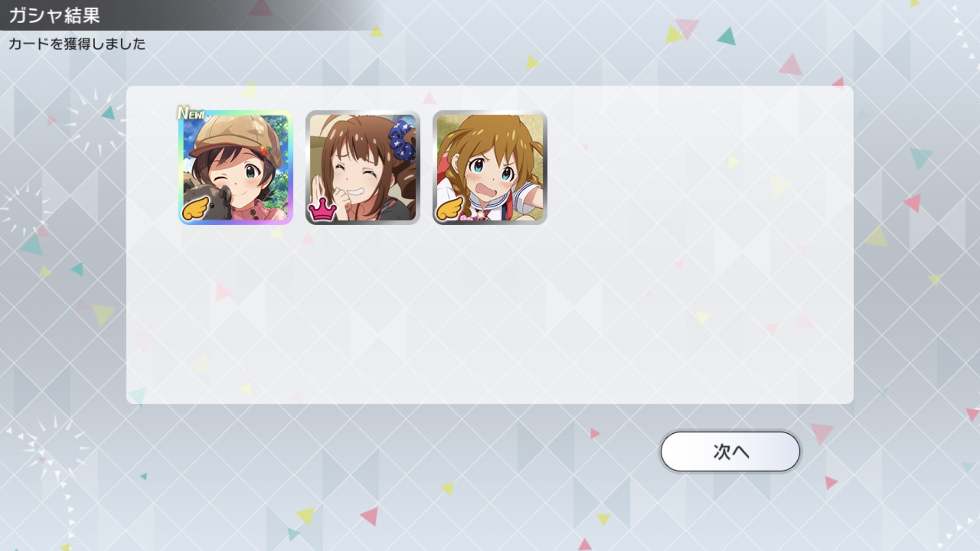
Task: Tap the yellow wing icon on third card
Action: (449, 208)
